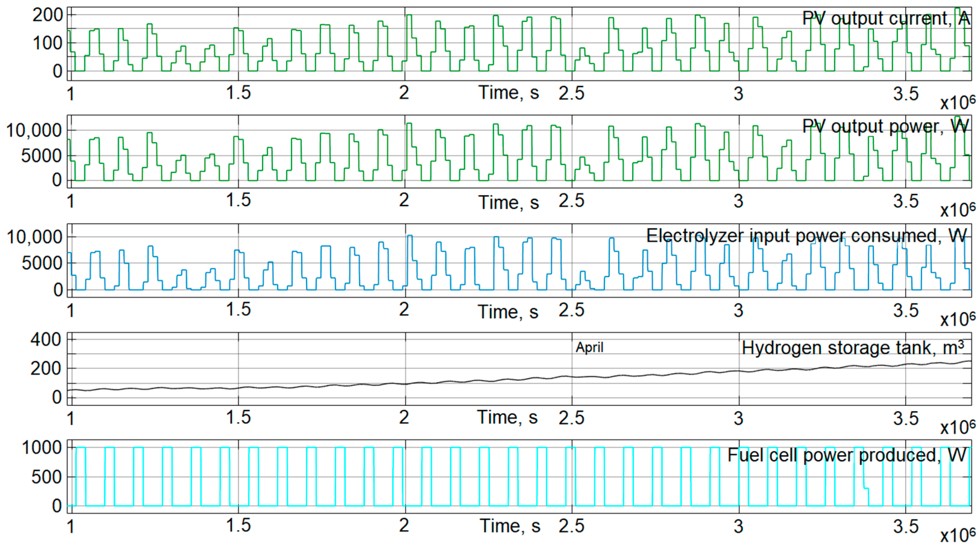Screen dimensions: 980x548
Task: Click the 400 tick on hydrogen tank axis
Action: 45,339
